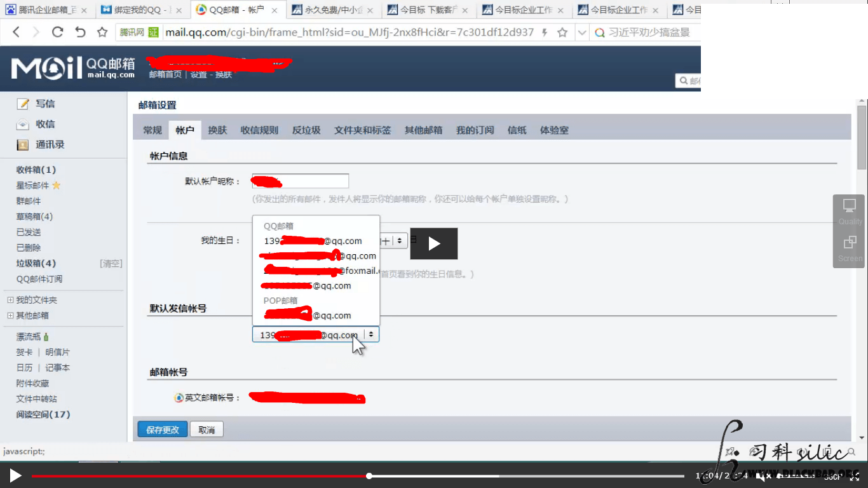
Task: Seek on the video progress bar
Action: tap(358, 476)
